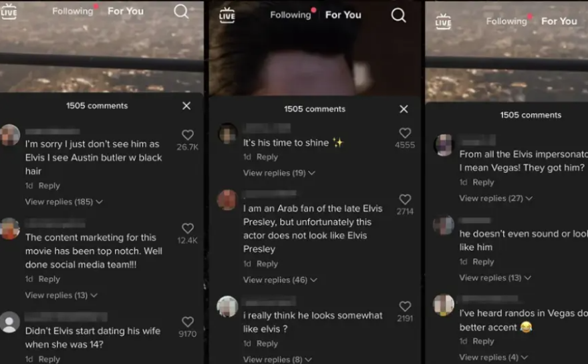Screen dimensions: 588x364
Task: Expand View replies (19)
Action: [279, 173]
